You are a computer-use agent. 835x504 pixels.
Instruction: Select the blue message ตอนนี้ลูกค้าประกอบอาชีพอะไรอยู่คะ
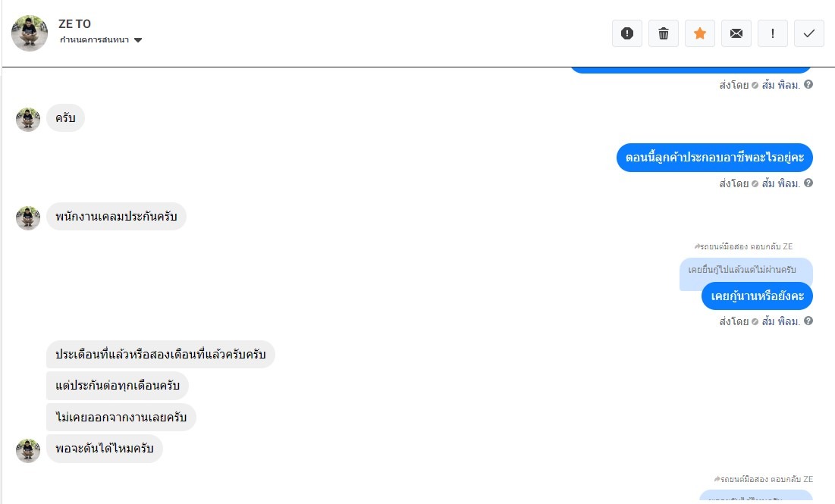pos(714,158)
